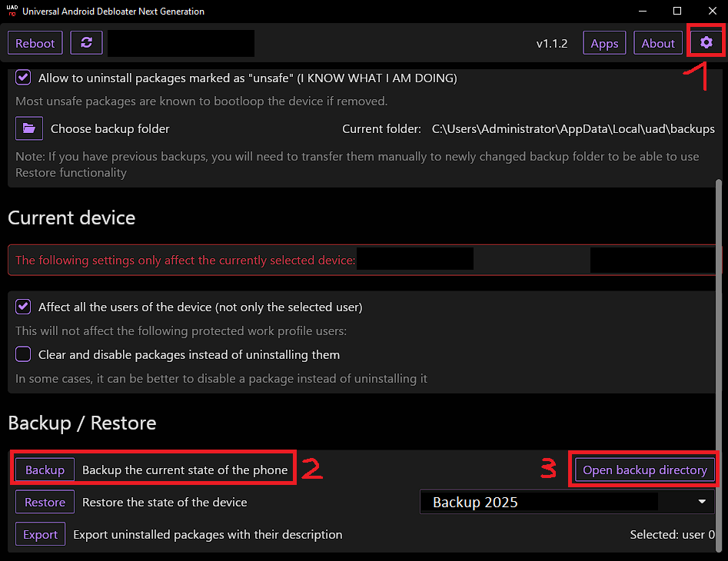The width and height of the screenshot is (728, 561).
Task: Click the UAD app logo in title bar
Action: coord(12,12)
